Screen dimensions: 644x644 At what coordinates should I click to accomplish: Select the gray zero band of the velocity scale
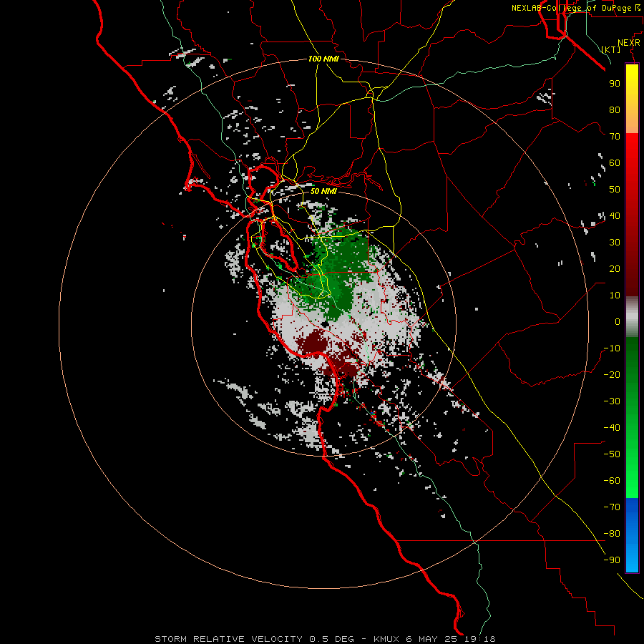tap(632, 316)
